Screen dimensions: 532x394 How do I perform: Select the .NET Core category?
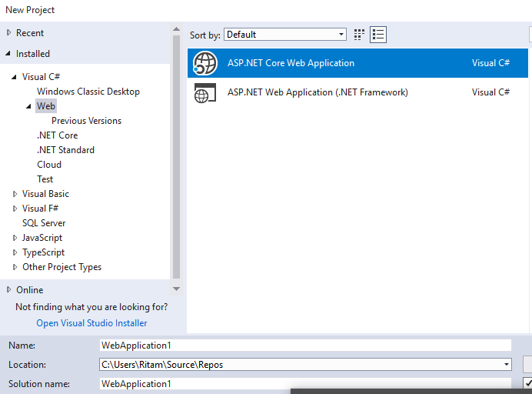(x=57, y=135)
